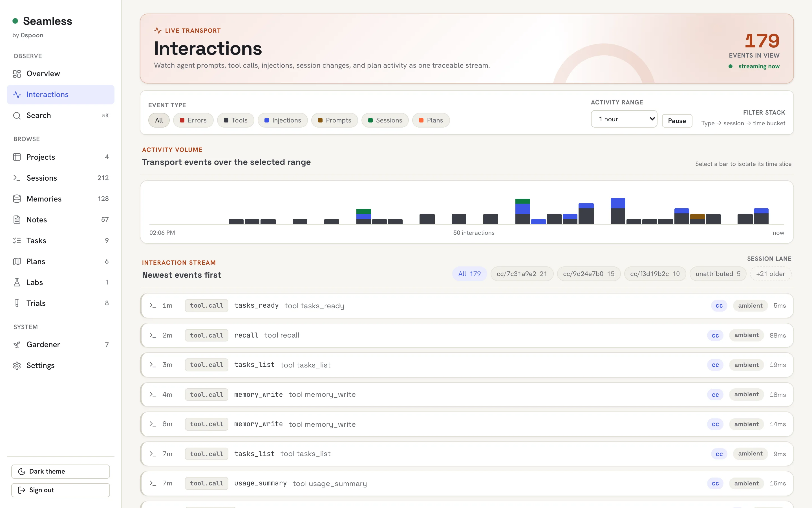
Task: Toggle the Injections event filter
Action: [x=283, y=120]
